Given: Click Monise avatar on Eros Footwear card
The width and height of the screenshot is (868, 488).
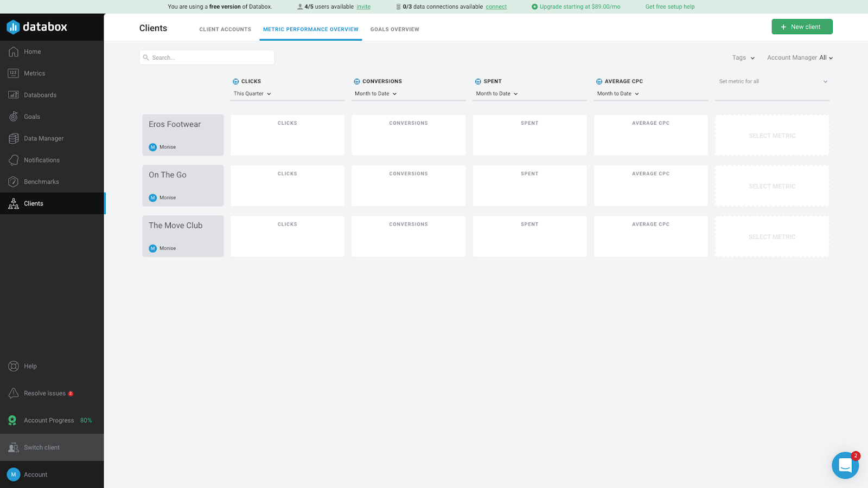Looking at the screenshot, I should pyautogui.click(x=153, y=147).
